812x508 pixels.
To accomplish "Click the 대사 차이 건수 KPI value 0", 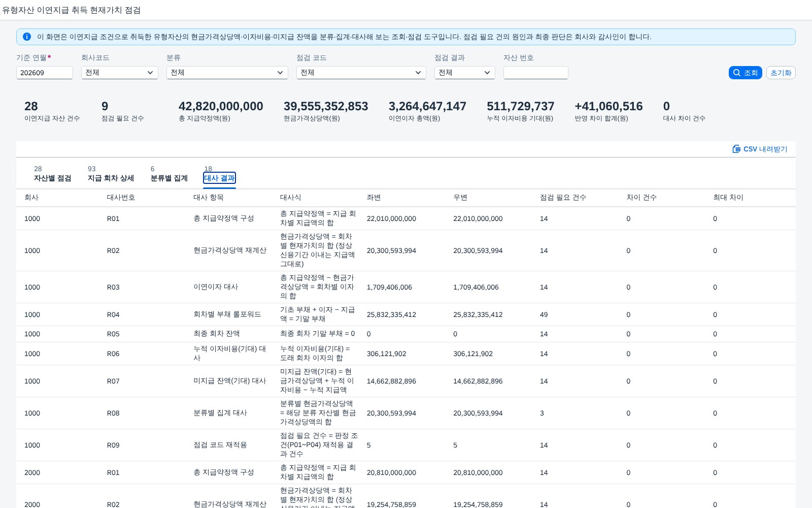I will (x=666, y=106).
